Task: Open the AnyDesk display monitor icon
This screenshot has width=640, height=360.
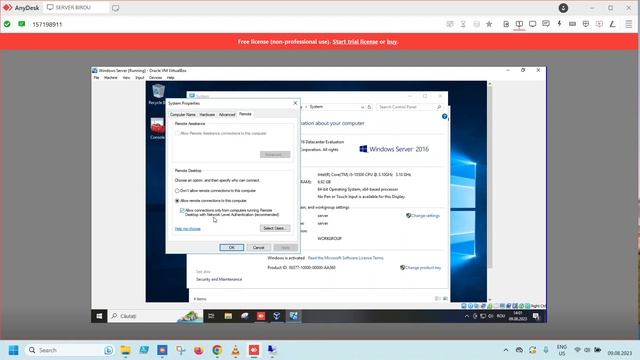Action: click(x=532, y=24)
